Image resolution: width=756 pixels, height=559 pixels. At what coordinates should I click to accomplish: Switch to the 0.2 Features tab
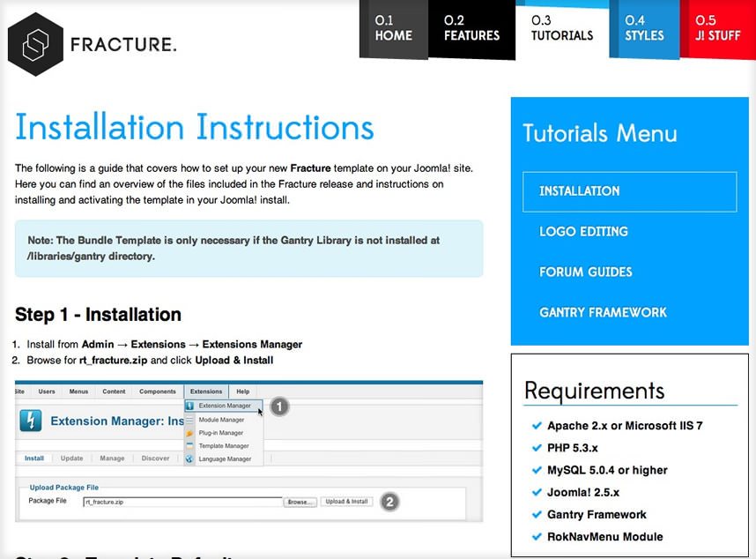(x=471, y=28)
